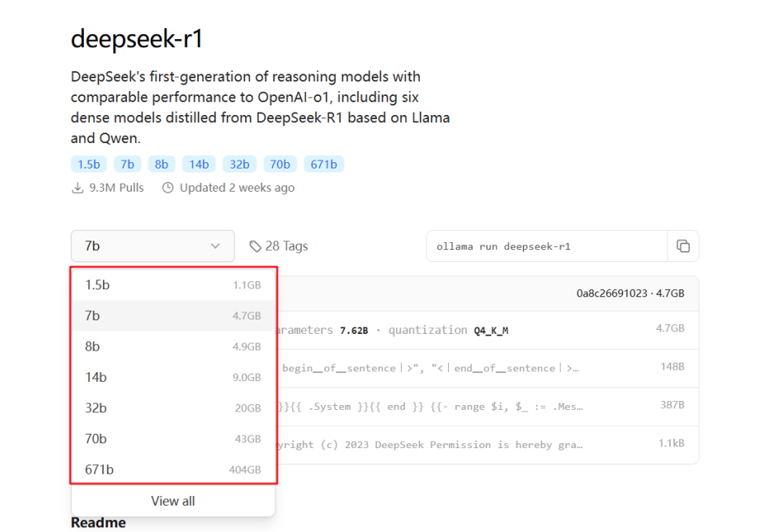Select the 32b 20GB model option
Image resolution: width=765 pixels, height=532 pixels.
pos(173,408)
